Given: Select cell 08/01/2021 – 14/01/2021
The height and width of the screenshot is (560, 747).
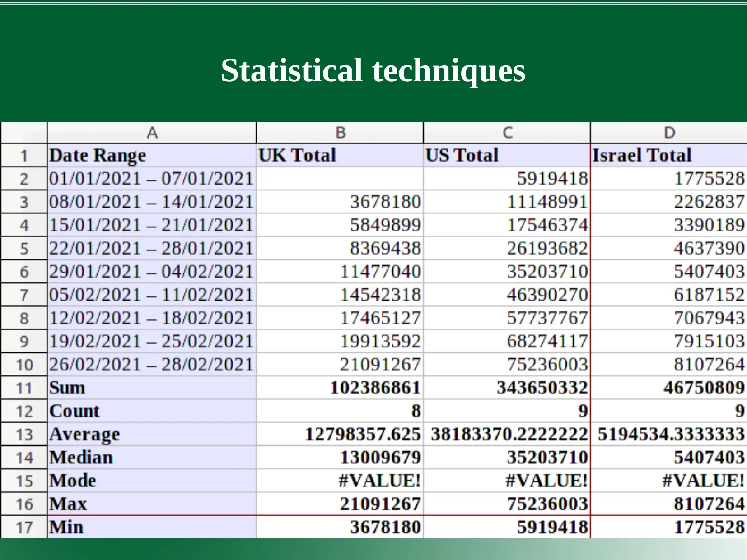Looking at the screenshot, I should pyautogui.click(x=152, y=202).
